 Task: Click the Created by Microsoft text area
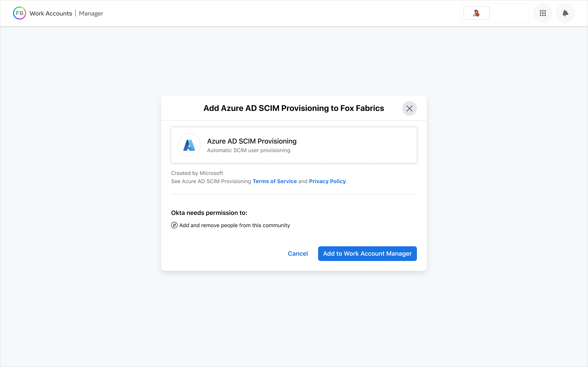coord(196,172)
